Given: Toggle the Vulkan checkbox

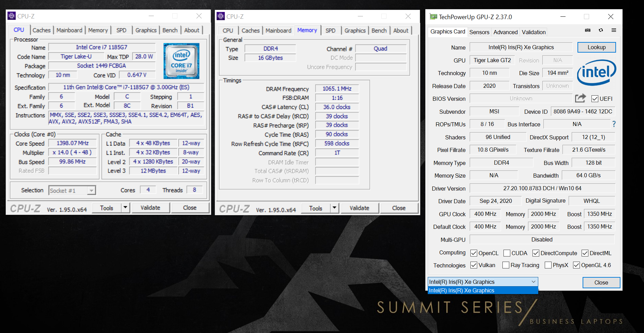Looking at the screenshot, I should point(474,265).
